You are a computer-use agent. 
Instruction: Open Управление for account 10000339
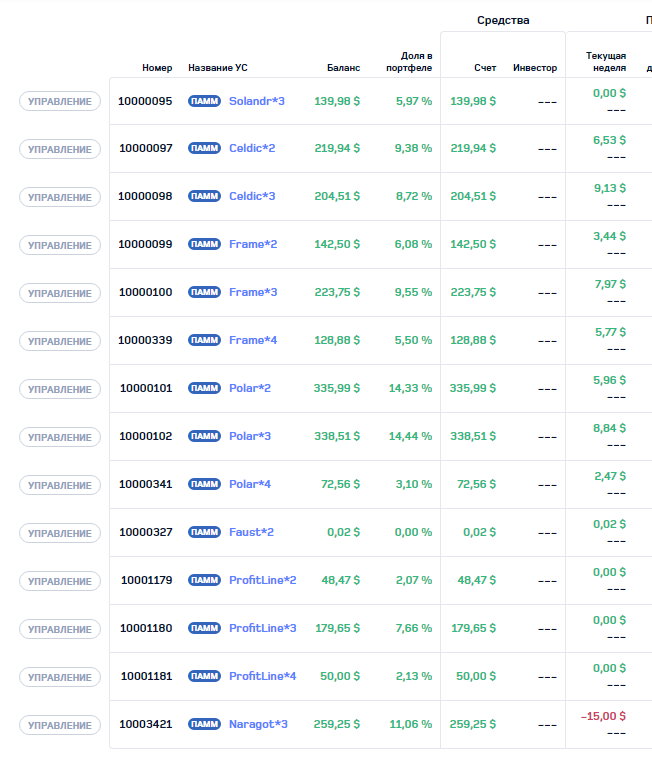[x=60, y=341]
